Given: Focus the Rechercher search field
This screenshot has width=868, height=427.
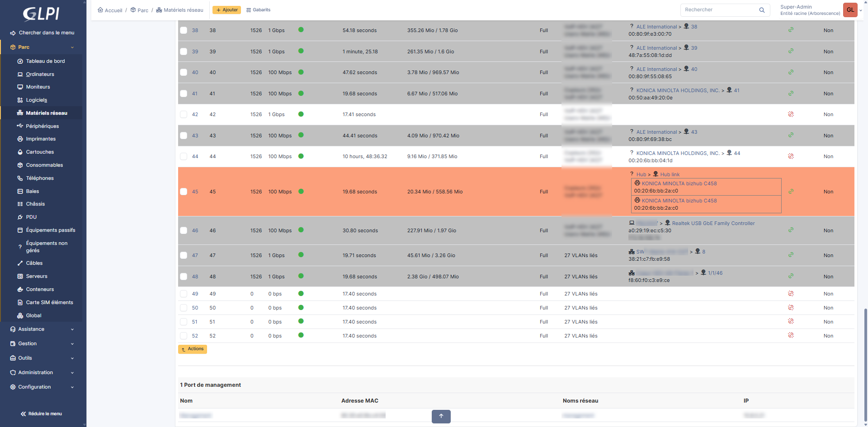Looking at the screenshot, I should coord(719,10).
